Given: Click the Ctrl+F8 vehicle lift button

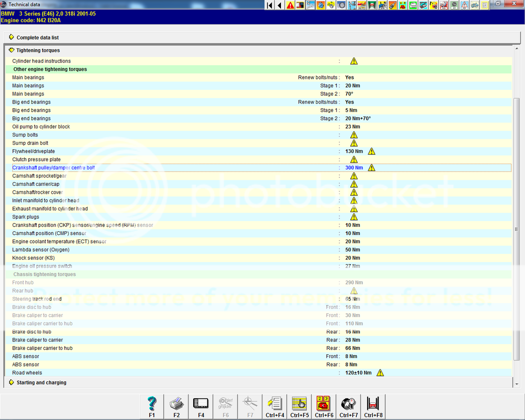Looking at the screenshot, I should click(373, 406).
